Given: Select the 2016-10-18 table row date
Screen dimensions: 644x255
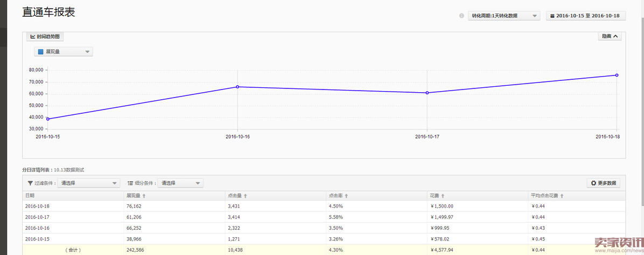Looking at the screenshot, I should pyautogui.click(x=37, y=206).
